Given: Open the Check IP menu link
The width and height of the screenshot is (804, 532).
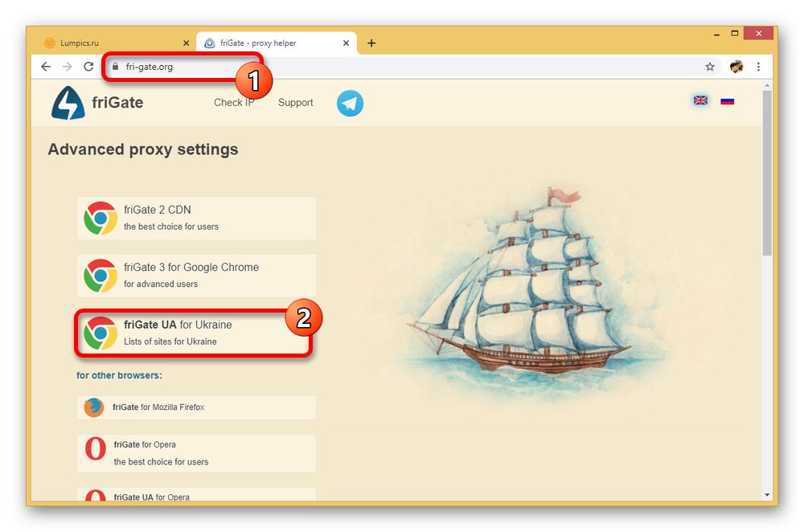Looking at the screenshot, I should [234, 103].
